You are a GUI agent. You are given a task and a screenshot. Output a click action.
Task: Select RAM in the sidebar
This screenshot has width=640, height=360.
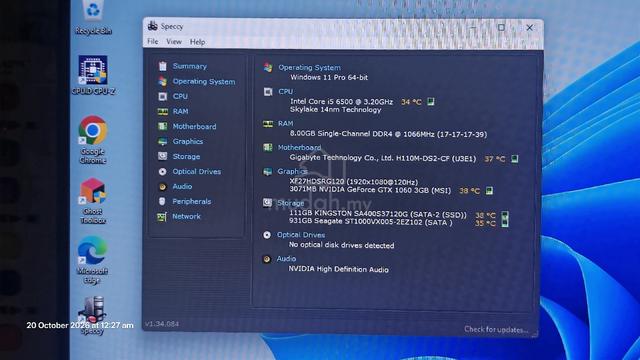pyautogui.click(x=180, y=111)
